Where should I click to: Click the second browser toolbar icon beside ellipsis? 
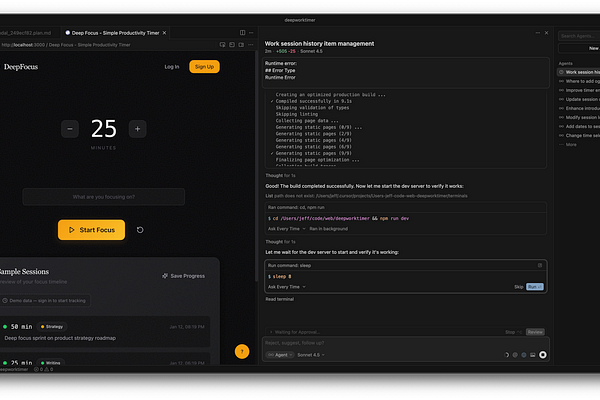(x=232, y=45)
